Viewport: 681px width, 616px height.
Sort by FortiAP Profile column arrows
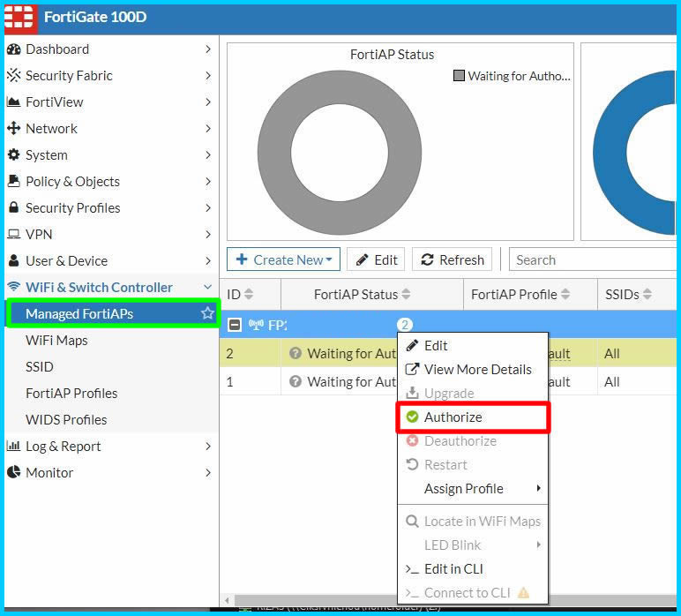pos(565,294)
